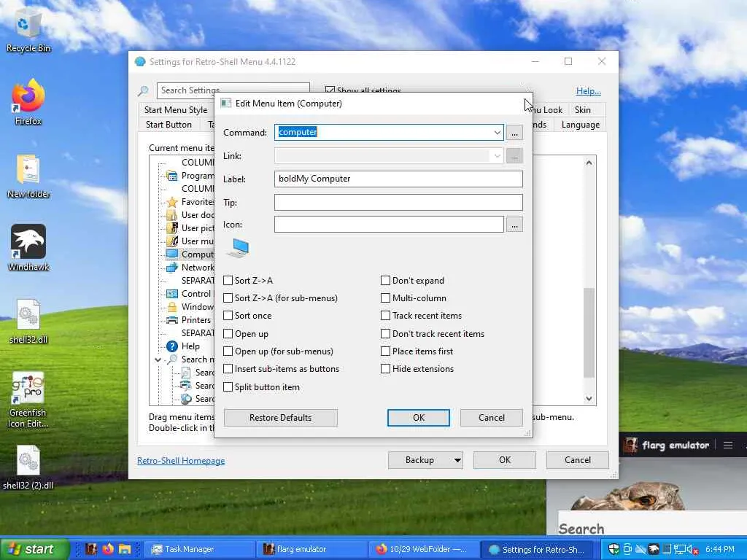Viewport: 747px width, 560px height.
Task: Click flarg emulator quick launch icon
Action: tap(91, 549)
